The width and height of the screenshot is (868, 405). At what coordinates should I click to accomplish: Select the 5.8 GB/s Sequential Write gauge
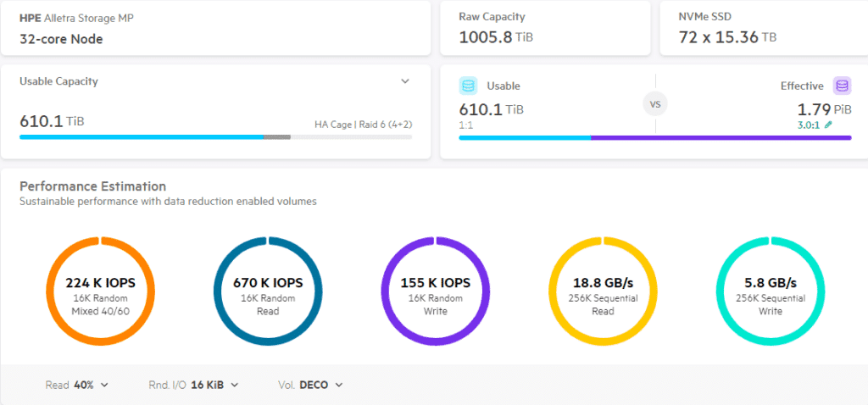pyautogui.click(x=770, y=291)
